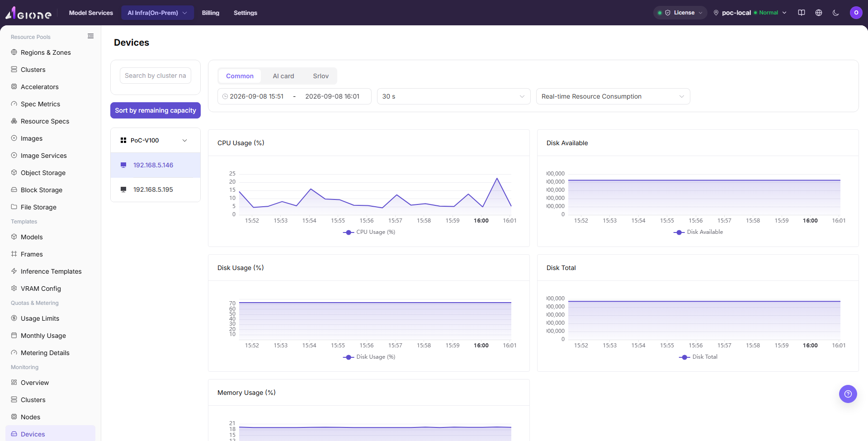Click the GiONE logo

[28, 13]
